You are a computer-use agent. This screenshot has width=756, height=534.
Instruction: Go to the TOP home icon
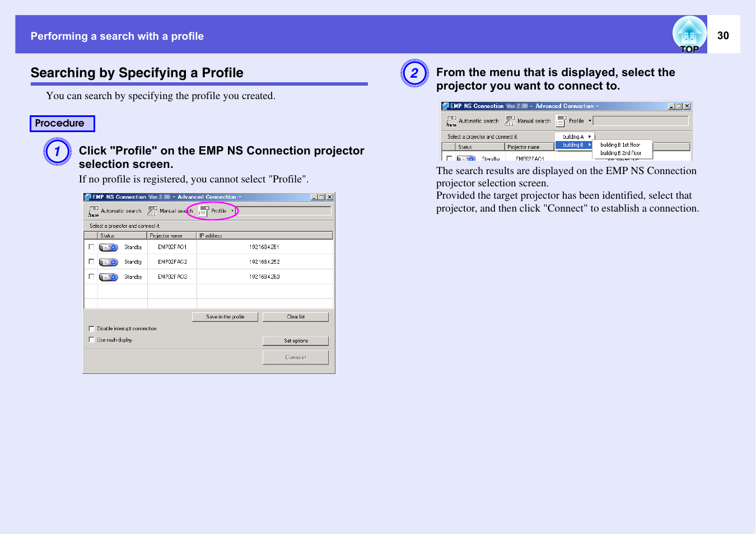click(689, 35)
